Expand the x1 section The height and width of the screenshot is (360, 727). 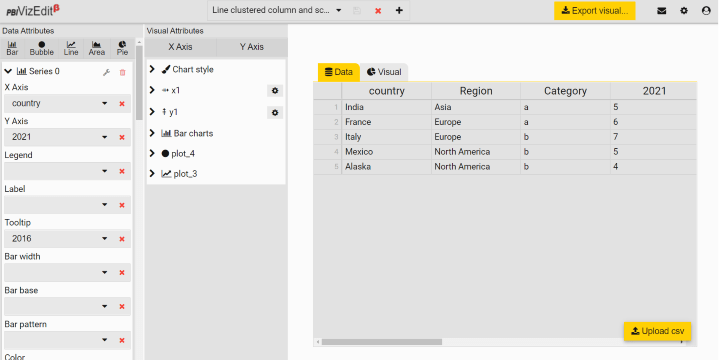coord(152,90)
